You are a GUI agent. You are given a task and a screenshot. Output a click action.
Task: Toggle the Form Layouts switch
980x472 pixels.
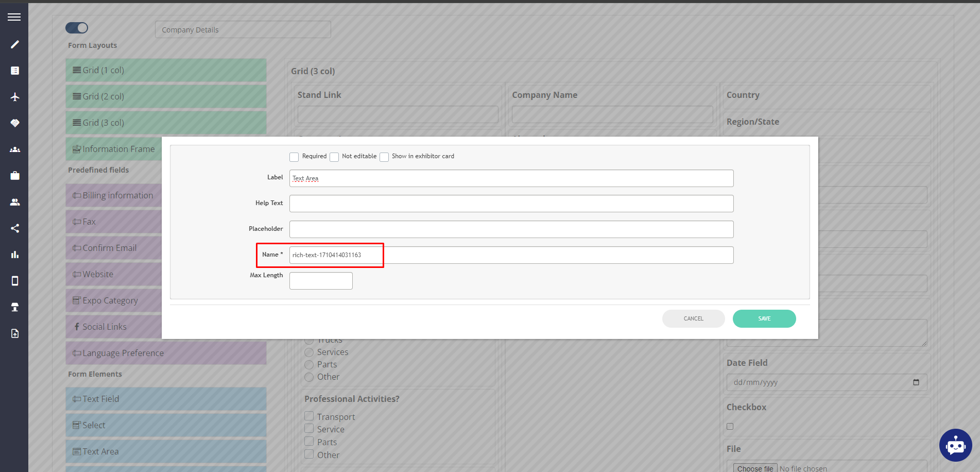[76, 27]
